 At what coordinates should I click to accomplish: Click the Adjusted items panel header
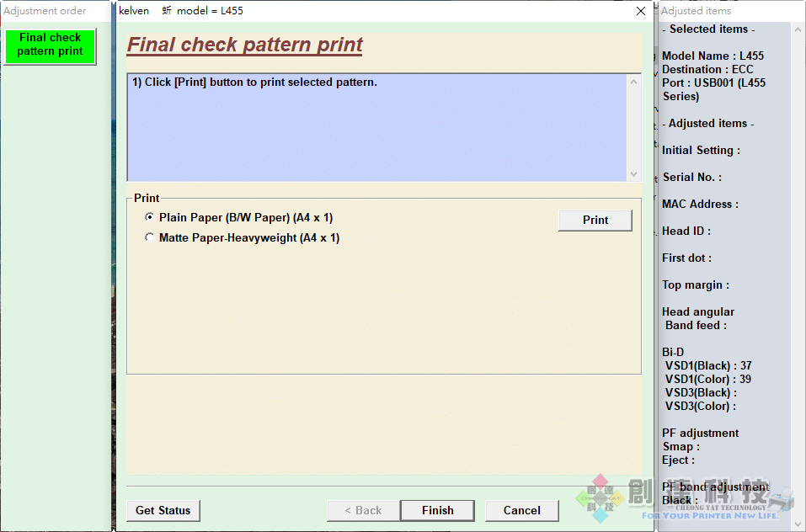pyautogui.click(x=695, y=11)
